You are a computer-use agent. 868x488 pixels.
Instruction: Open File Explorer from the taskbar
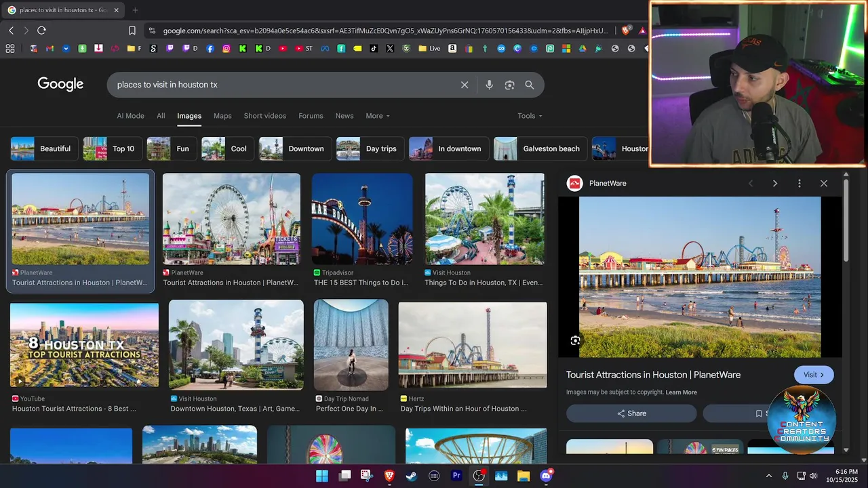(x=524, y=476)
